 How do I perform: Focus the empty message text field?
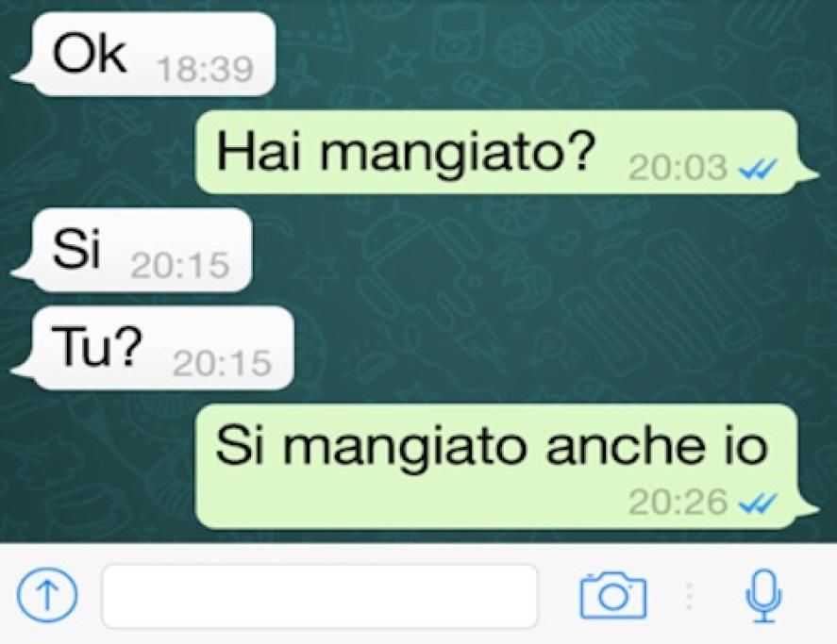click(x=320, y=596)
